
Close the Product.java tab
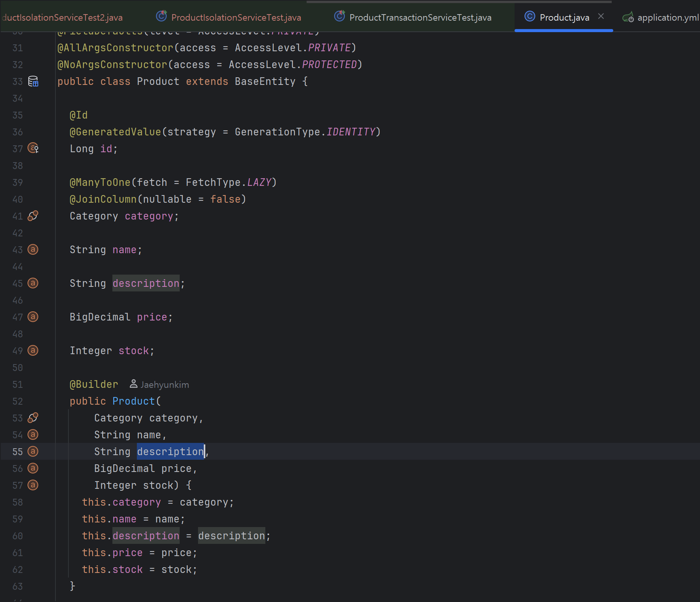tap(601, 16)
